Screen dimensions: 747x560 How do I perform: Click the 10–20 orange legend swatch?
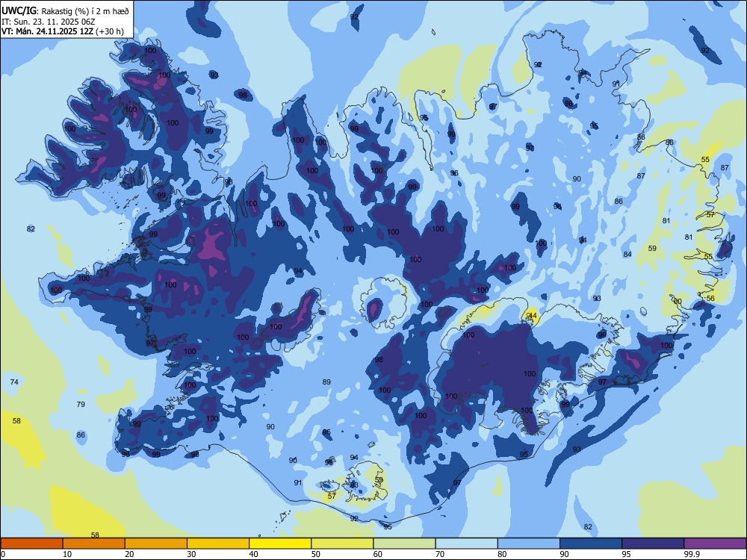click(94, 544)
